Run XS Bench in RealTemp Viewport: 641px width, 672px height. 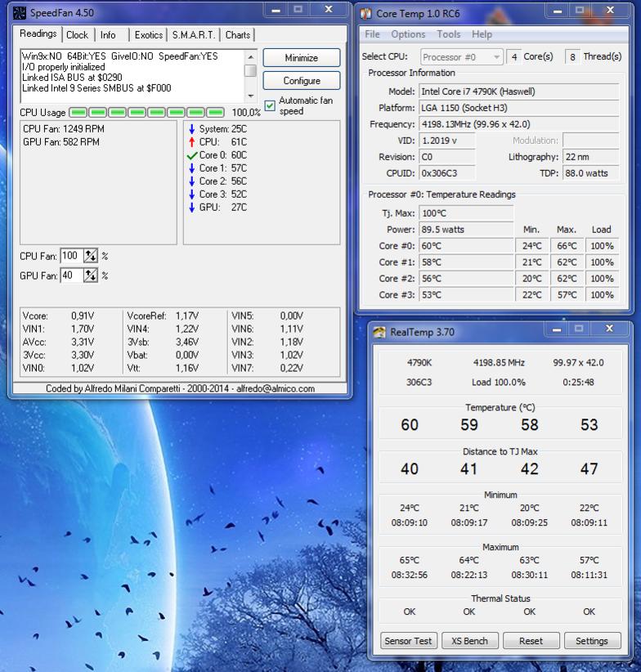469,641
